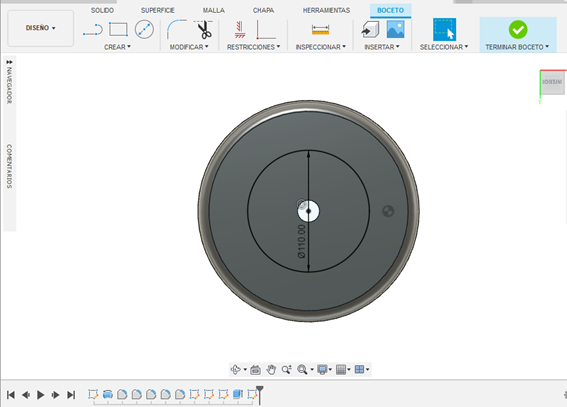Click TERMINAR BOCETO green check button

(518, 30)
